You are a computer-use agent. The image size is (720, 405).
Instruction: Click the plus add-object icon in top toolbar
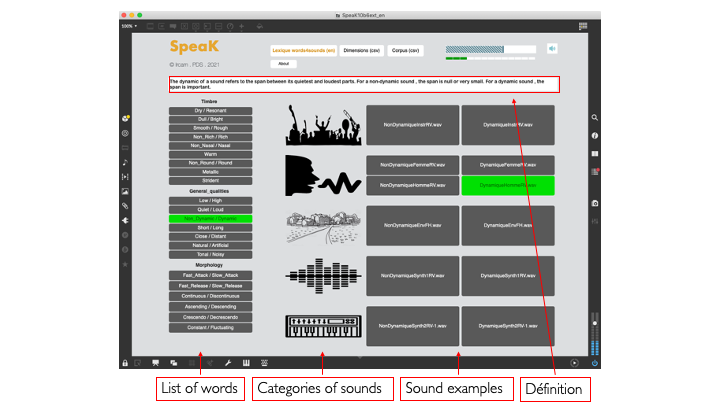tap(242, 26)
